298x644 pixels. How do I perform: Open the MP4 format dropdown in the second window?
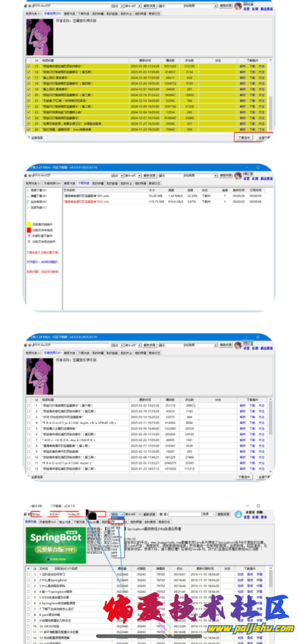click(x=132, y=175)
